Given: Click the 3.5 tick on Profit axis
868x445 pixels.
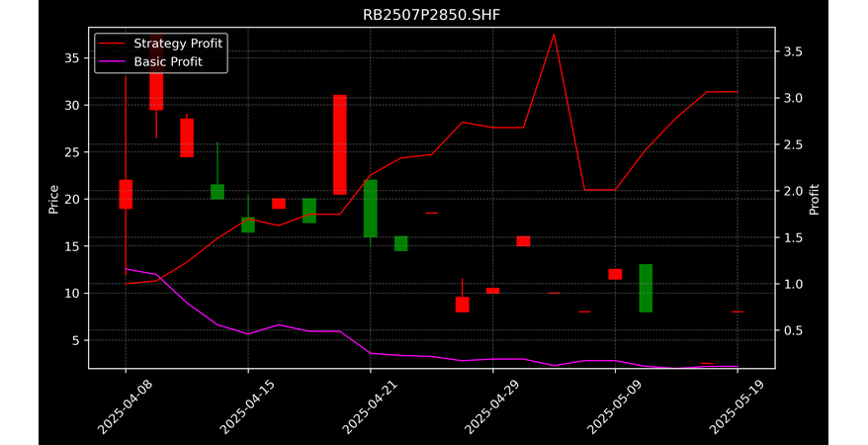Looking at the screenshot, I should 793,51.
